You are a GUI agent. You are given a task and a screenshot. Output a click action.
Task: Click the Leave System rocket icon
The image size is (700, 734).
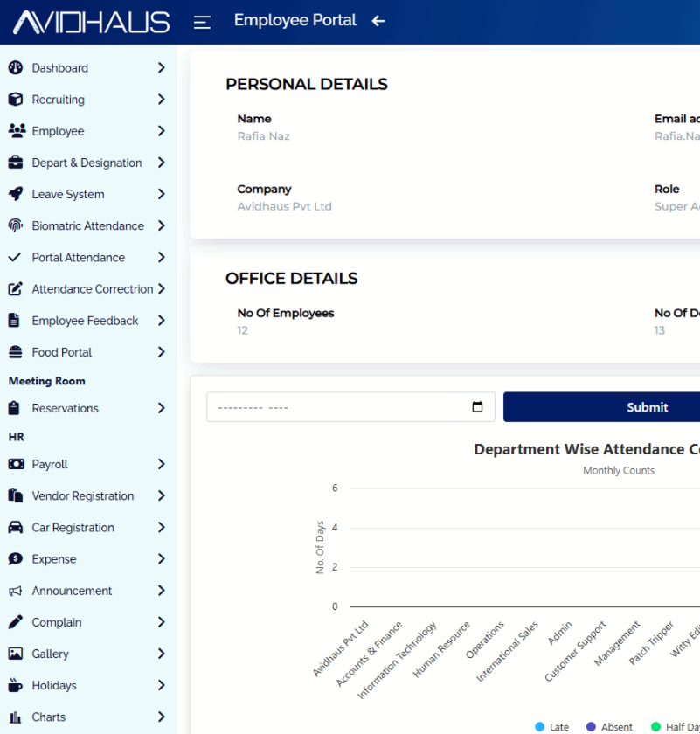click(15, 194)
